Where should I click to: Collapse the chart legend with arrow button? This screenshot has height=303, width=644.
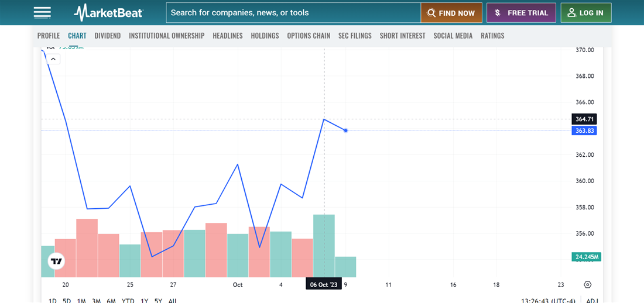pos(53,59)
